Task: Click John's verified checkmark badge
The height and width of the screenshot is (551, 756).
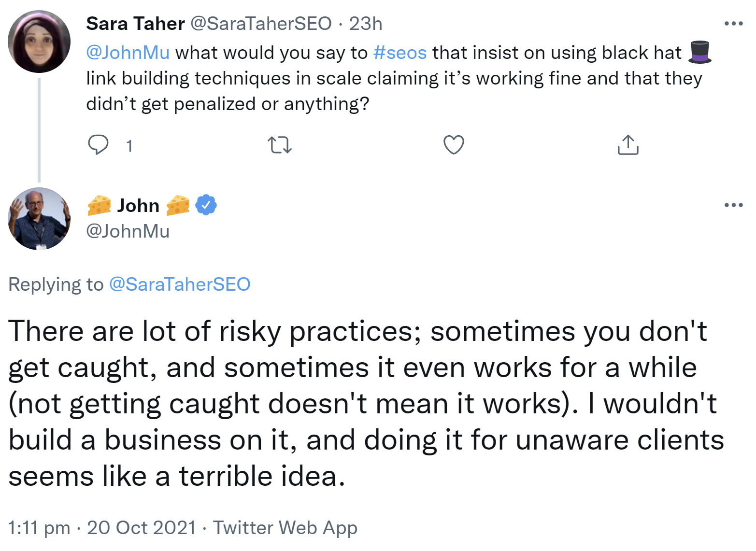Action: [x=206, y=204]
